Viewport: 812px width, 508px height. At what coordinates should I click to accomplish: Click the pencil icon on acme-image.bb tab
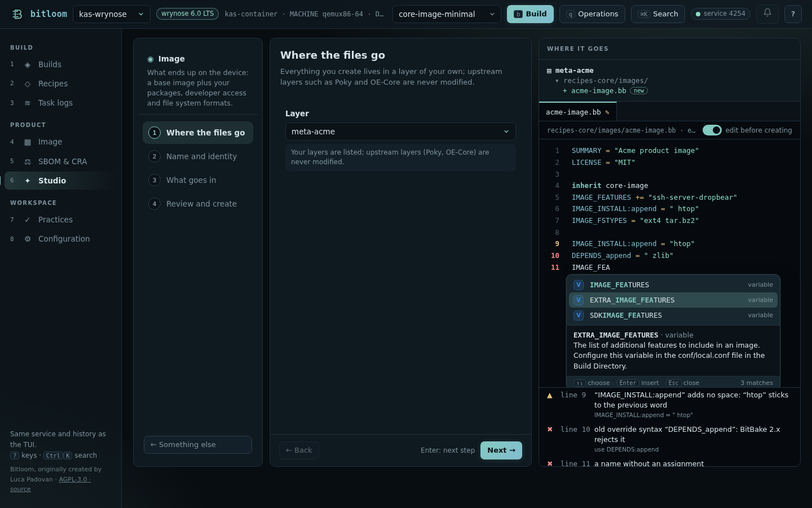tap(607, 112)
